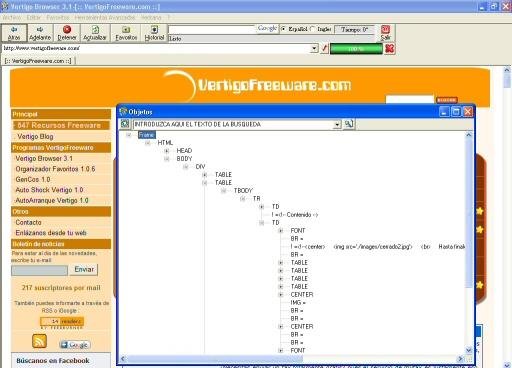Click the red X icon beside the progress bar
The height and width of the screenshot is (368, 512).
click(x=389, y=49)
